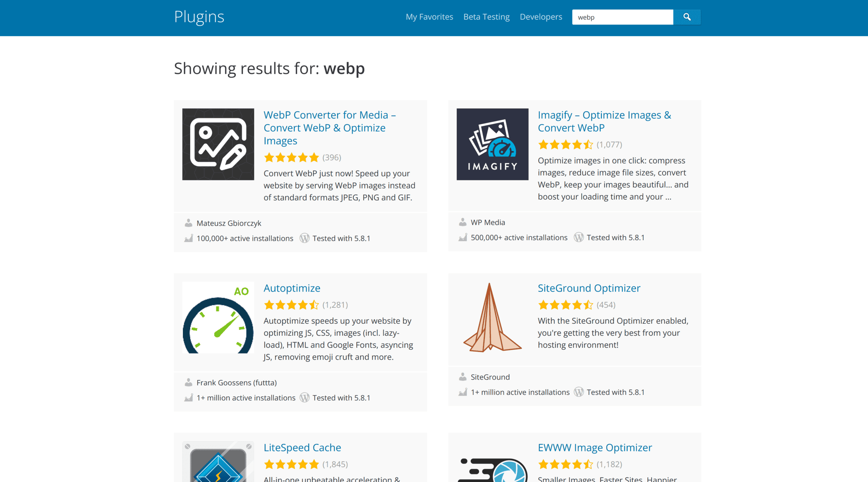This screenshot has height=482, width=868.
Task: Open the SiteGround Optimizer paper rocket icon
Action: [492, 317]
